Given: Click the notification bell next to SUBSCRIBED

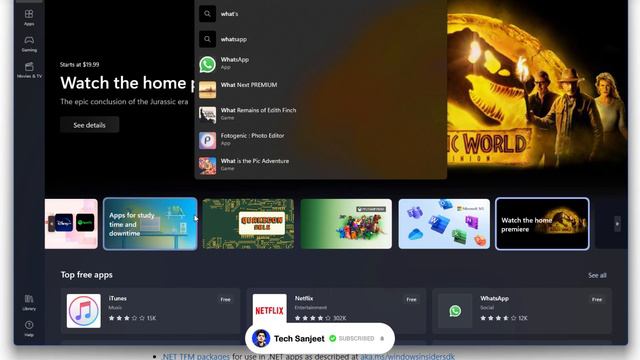Looking at the screenshot, I should (382, 338).
